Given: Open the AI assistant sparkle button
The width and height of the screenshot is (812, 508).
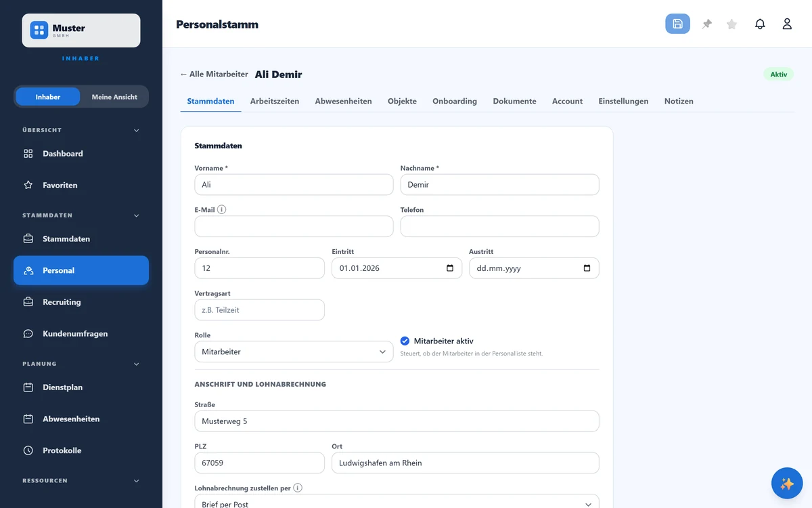Looking at the screenshot, I should [787, 484].
